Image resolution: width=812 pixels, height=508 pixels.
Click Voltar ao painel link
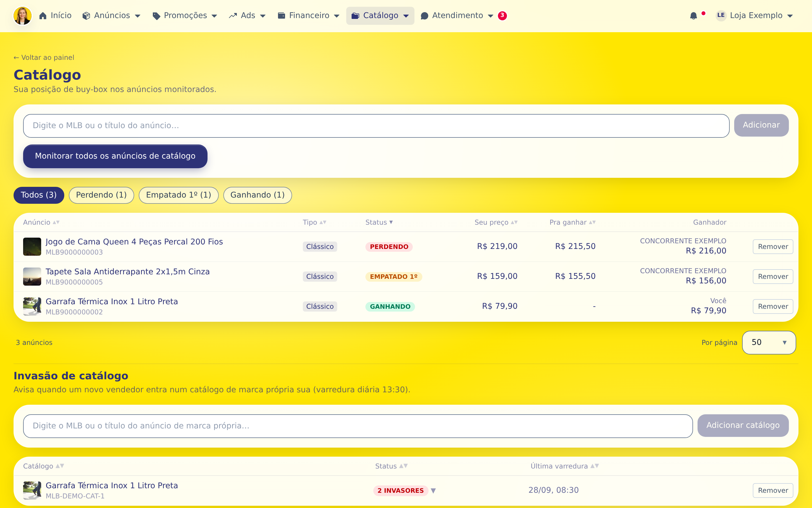pyautogui.click(x=44, y=58)
